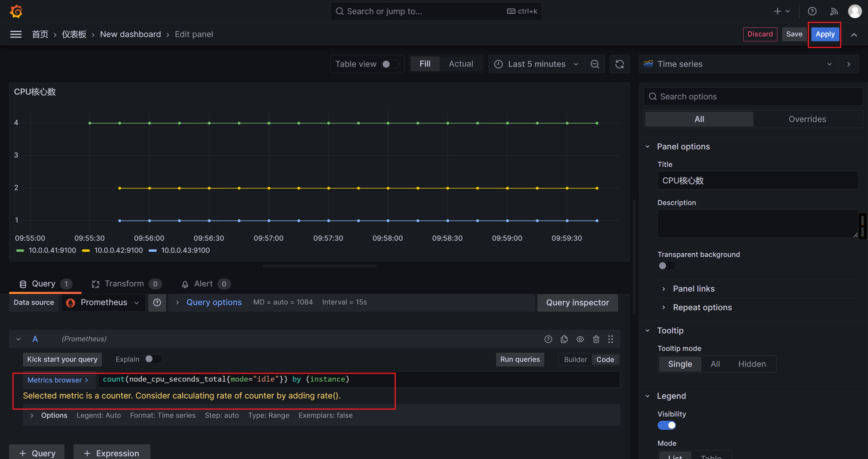
Task: Open data source help icon
Action: 157,302
